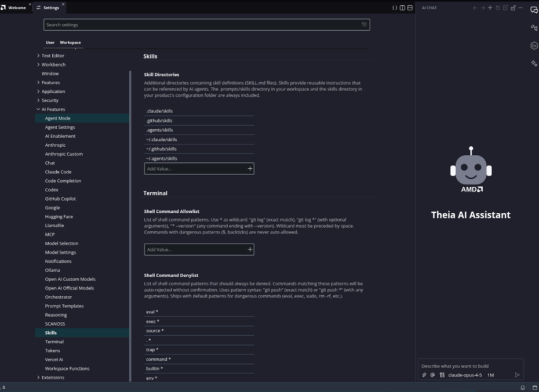Expand the Text Editor settings section
Viewport: 539px width, 392px height.
pyautogui.click(x=38, y=55)
